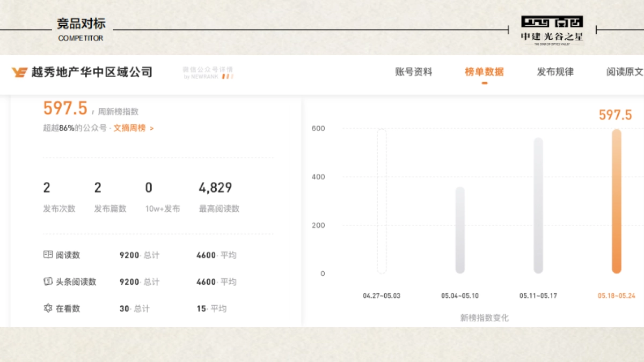Screen dimensions: 644x362
Task: Open the 账号资料 tab
Action: pos(413,72)
